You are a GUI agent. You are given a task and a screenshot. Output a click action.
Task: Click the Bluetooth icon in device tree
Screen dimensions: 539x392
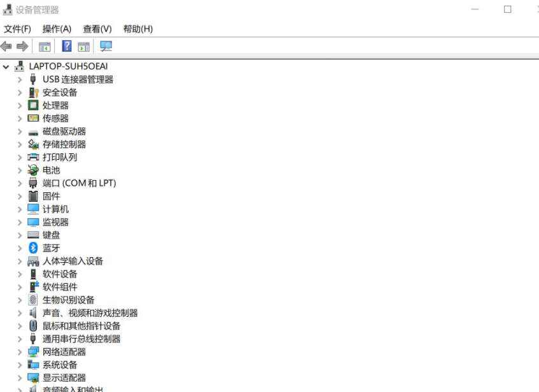tap(33, 248)
